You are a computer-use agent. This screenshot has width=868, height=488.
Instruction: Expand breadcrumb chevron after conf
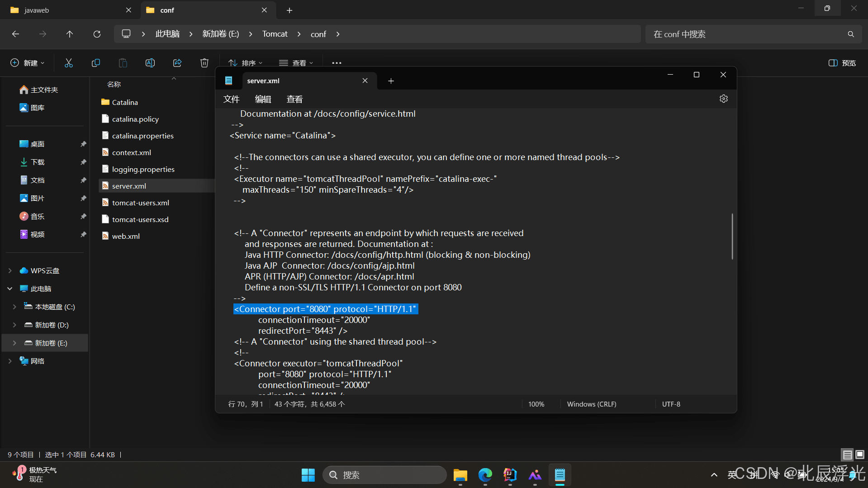pos(338,34)
